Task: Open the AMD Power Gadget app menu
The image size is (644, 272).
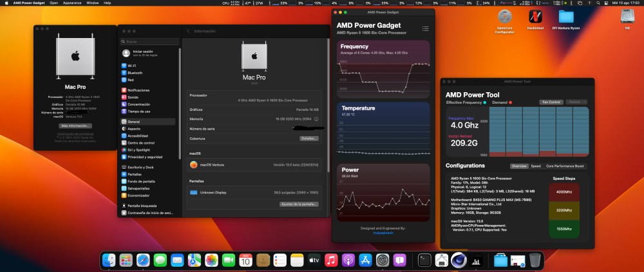Action: pyautogui.click(x=30, y=3)
